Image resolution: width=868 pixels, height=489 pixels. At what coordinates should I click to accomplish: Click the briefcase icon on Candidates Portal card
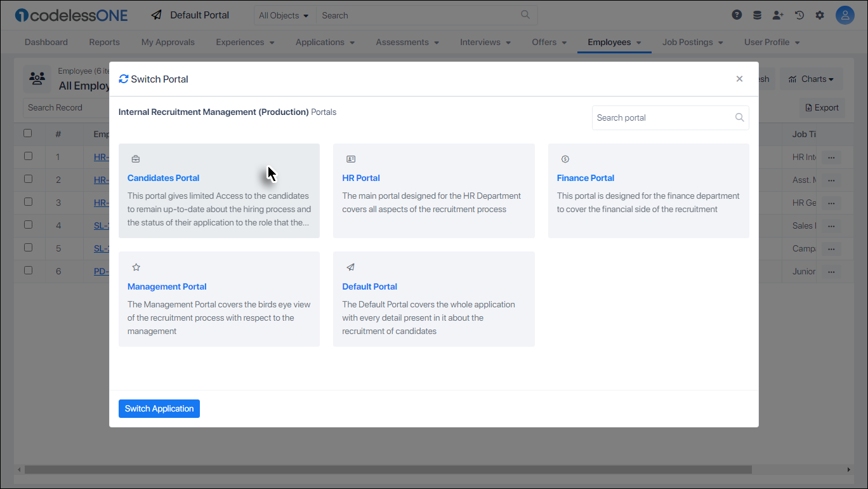click(x=135, y=158)
